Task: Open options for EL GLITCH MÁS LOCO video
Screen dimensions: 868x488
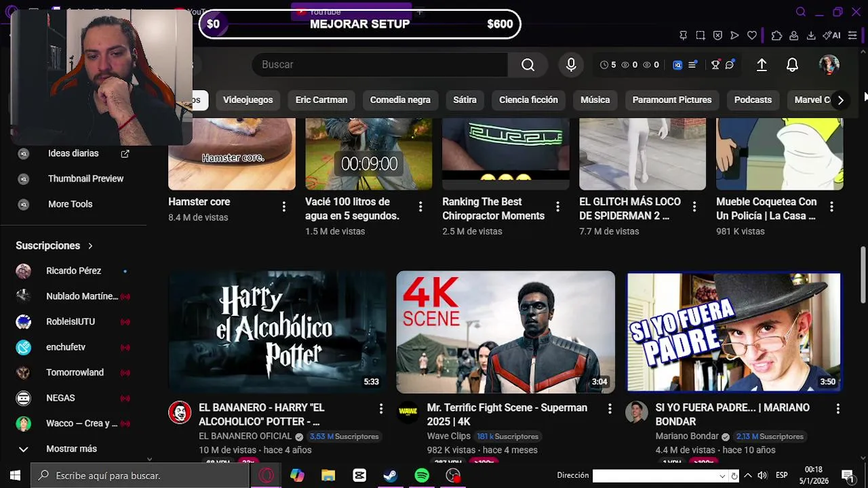Action: (694, 207)
